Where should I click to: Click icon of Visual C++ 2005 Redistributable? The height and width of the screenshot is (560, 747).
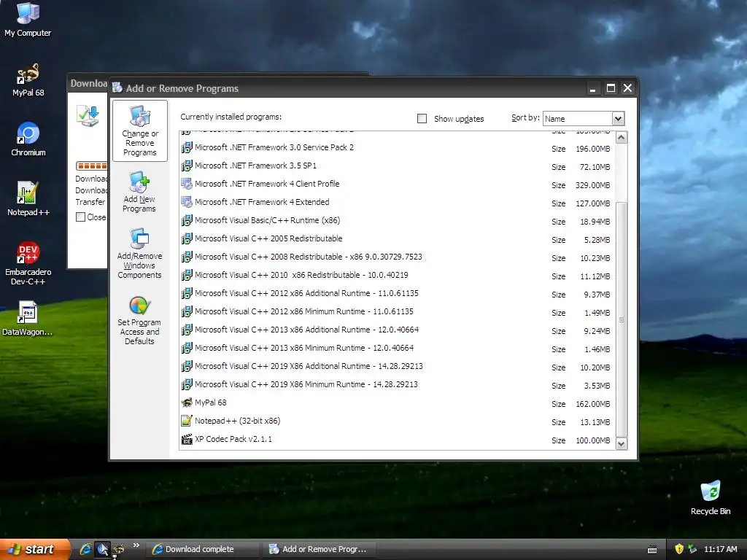click(187, 238)
